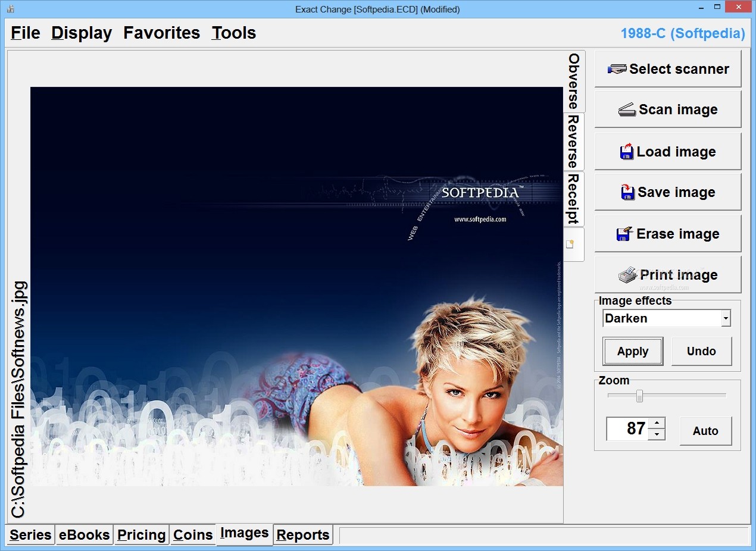
Task: Switch to the Receipt tab
Action: tap(574, 199)
